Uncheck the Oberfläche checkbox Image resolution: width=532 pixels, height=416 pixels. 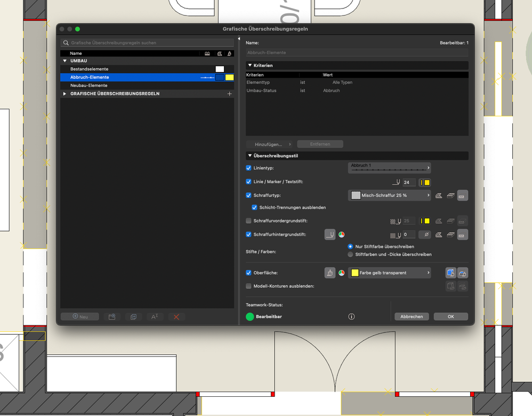248,273
